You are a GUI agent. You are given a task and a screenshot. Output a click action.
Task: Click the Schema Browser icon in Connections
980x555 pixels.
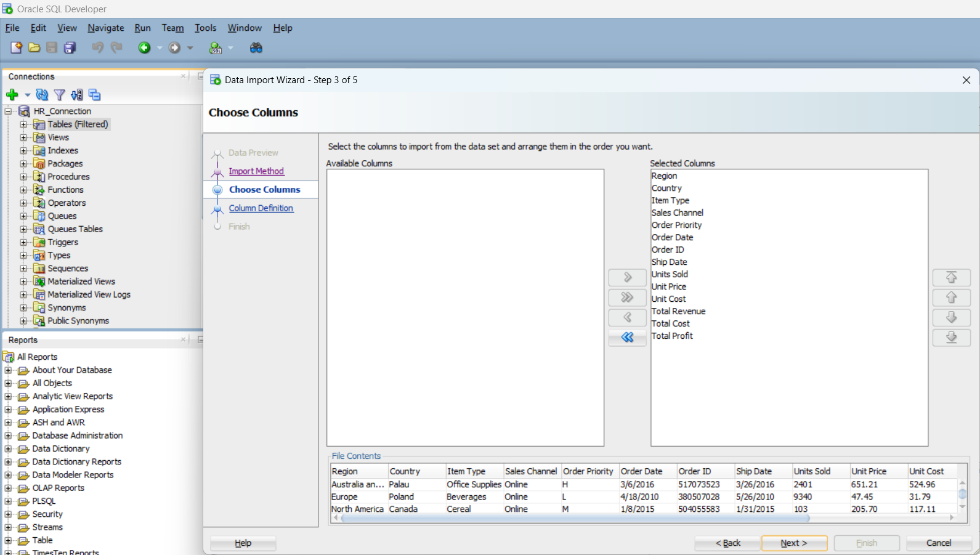tap(76, 95)
